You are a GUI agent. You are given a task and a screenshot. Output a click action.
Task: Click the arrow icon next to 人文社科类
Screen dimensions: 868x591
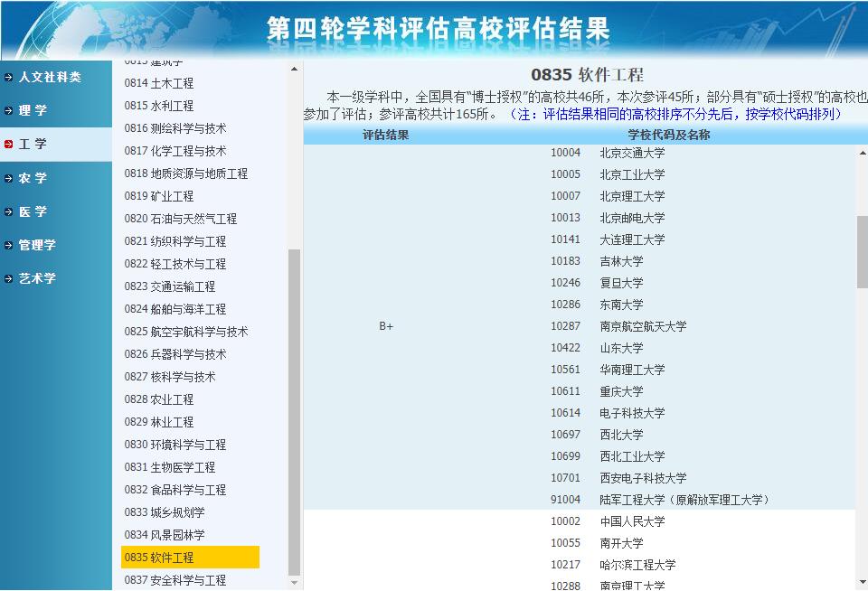[7, 77]
